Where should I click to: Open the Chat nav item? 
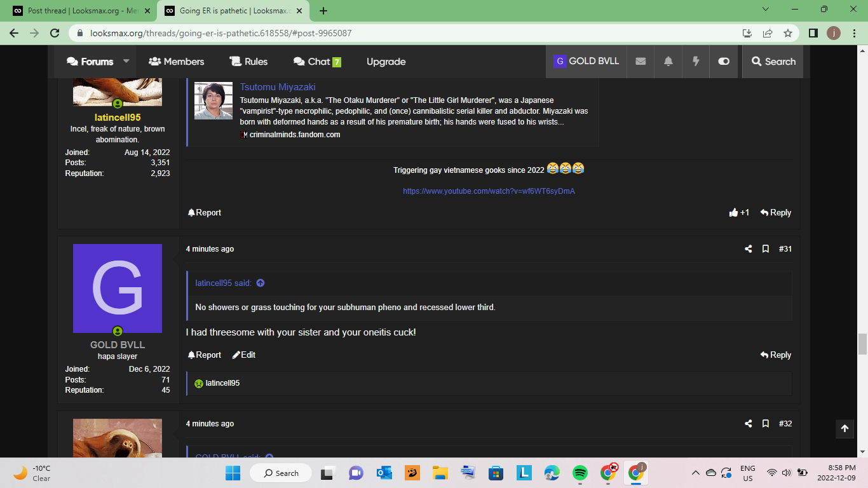317,62
